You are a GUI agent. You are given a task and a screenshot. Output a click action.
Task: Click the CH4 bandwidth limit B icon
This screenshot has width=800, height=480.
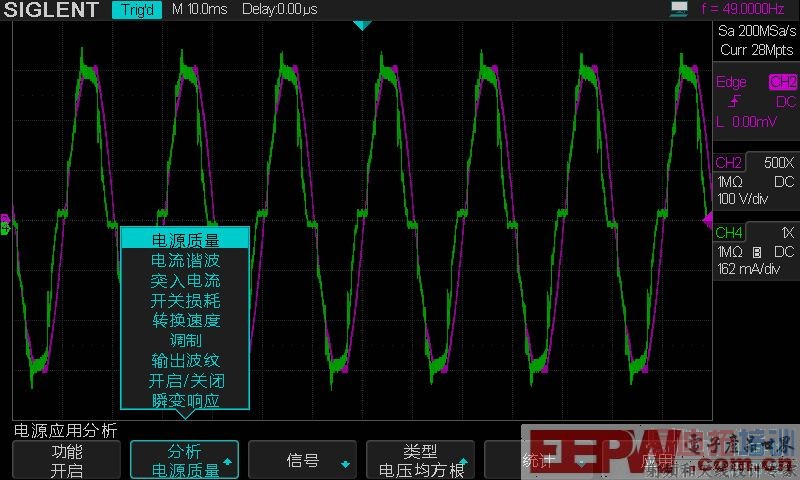(x=757, y=252)
